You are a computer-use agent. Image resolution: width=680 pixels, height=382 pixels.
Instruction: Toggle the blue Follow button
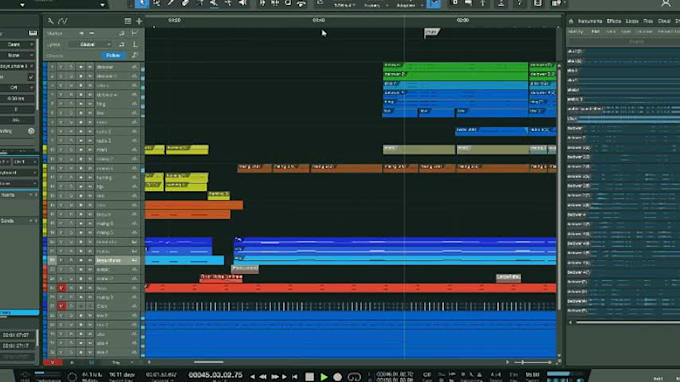[x=113, y=56]
